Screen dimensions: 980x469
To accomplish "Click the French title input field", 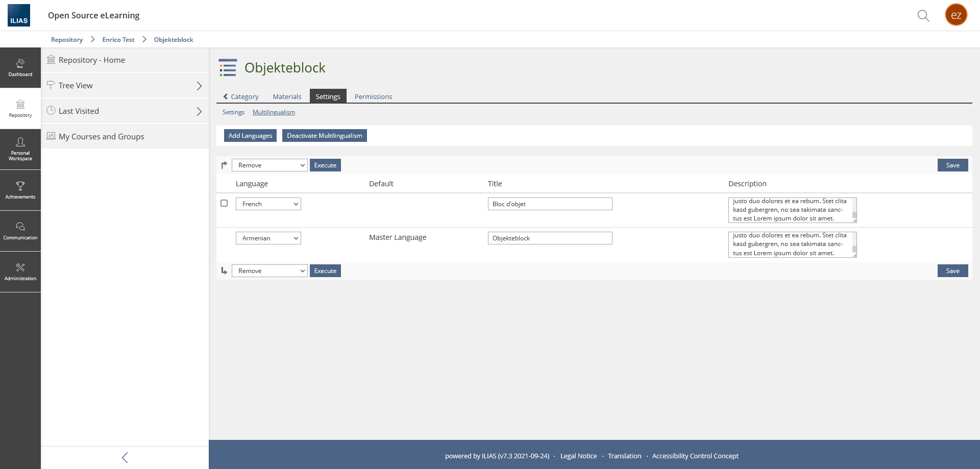I will (550, 204).
